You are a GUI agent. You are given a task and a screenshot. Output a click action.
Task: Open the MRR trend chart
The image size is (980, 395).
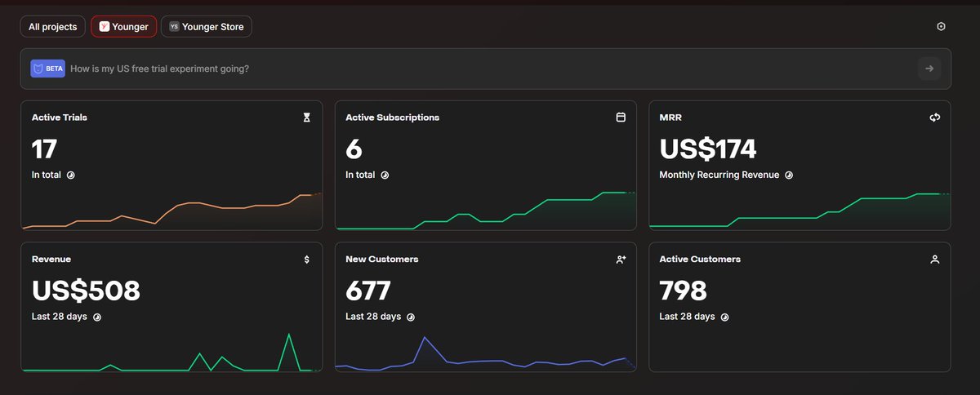(x=800, y=211)
